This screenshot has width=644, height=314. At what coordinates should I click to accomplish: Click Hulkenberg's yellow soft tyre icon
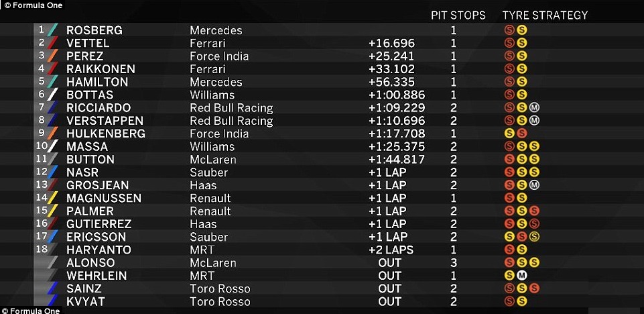pyautogui.click(x=509, y=134)
